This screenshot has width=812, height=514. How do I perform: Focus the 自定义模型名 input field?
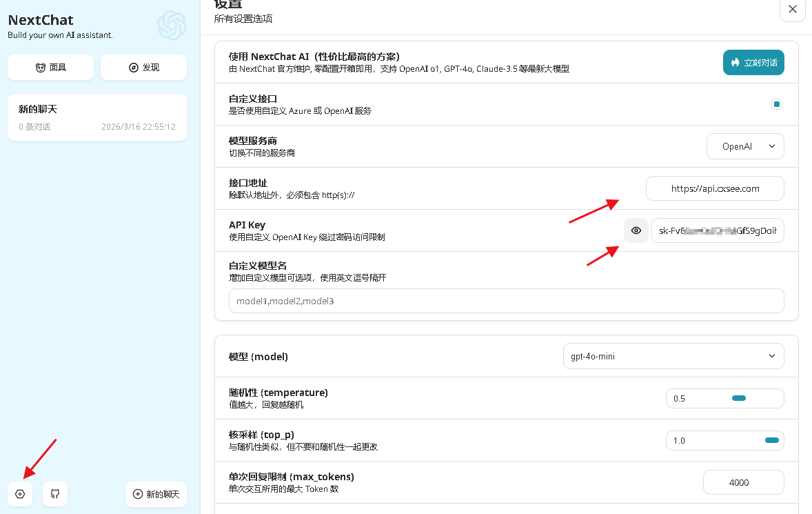506,301
